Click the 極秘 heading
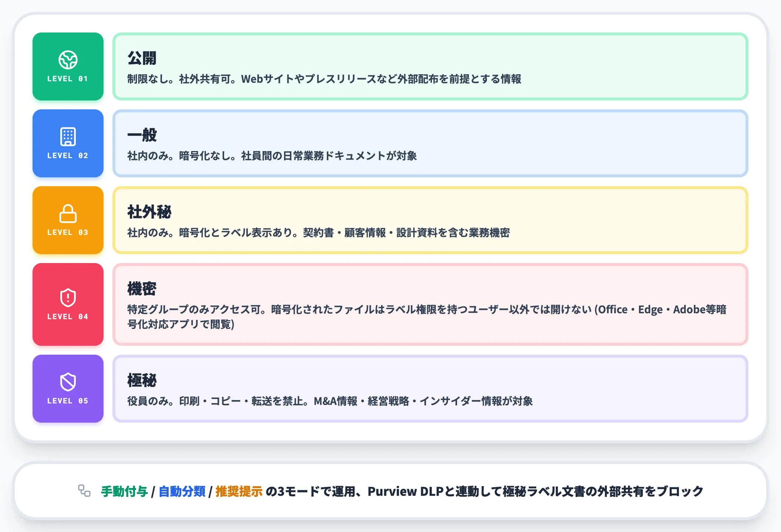The width and height of the screenshot is (781, 532). click(x=142, y=380)
